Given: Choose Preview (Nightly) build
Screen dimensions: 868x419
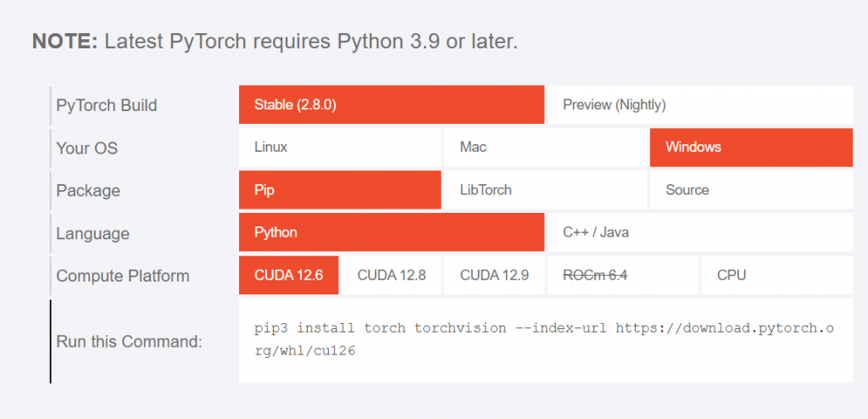Looking at the screenshot, I should tap(698, 105).
